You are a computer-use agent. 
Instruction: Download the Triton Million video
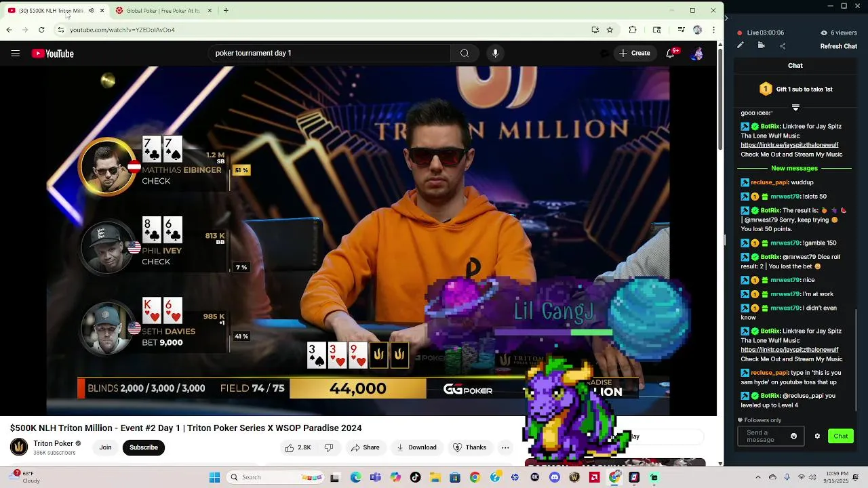pos(416,447)
